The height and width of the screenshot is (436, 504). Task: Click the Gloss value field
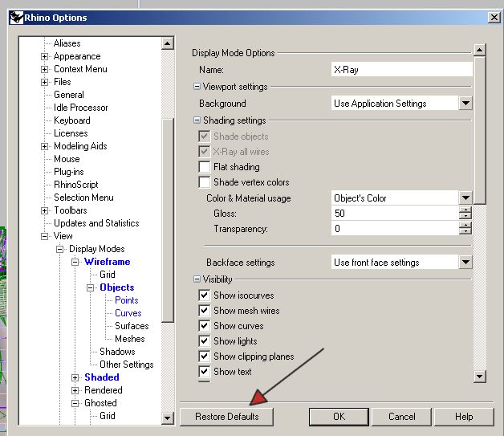click(395, 214)
